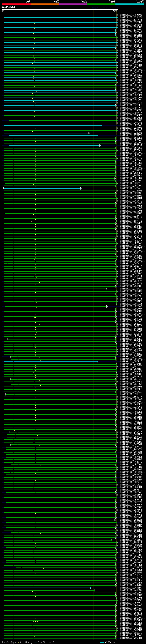
Task: Click the UniRef100_A7P0G2 hit label
Action: pyautogui.click(x=131, y=120)
